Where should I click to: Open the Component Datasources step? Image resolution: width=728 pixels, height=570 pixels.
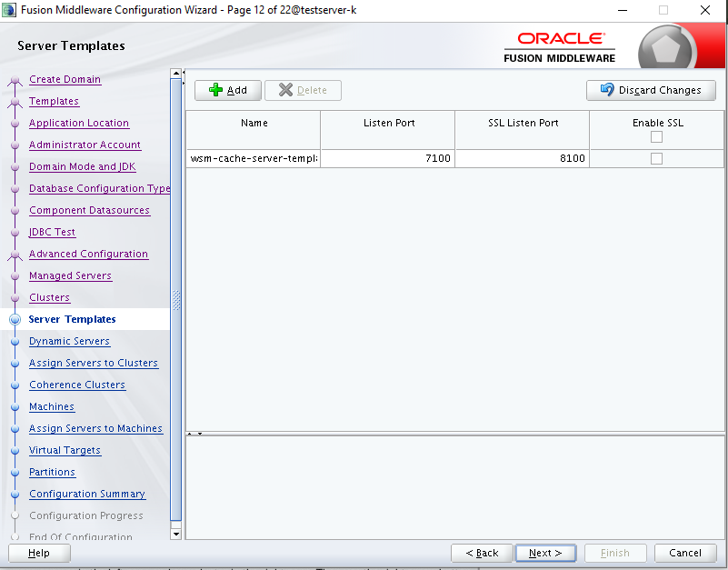point(89,210)
